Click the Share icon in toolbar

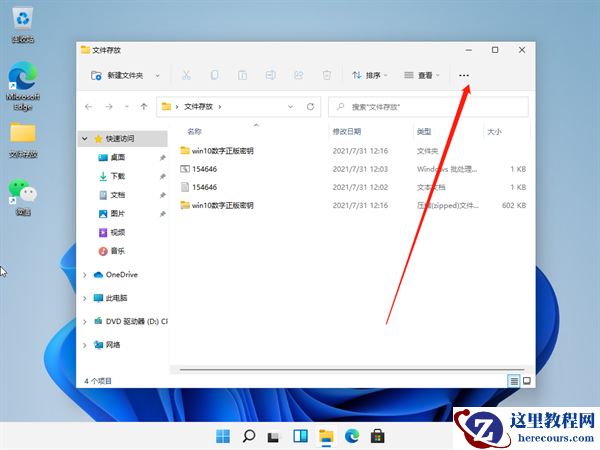[x=298, y=75]
